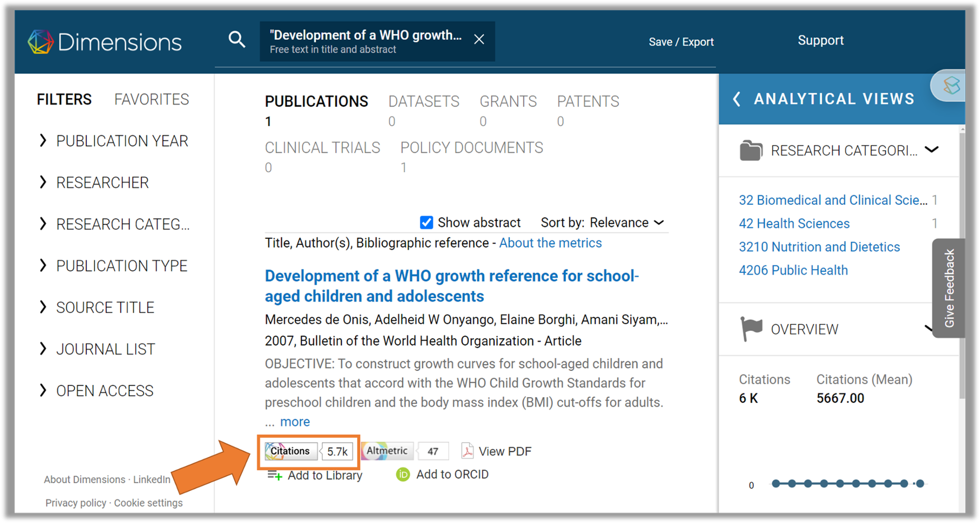Click the first data point on the citations chart
This screenshot has width=980, height=523.
pos(776,483)
